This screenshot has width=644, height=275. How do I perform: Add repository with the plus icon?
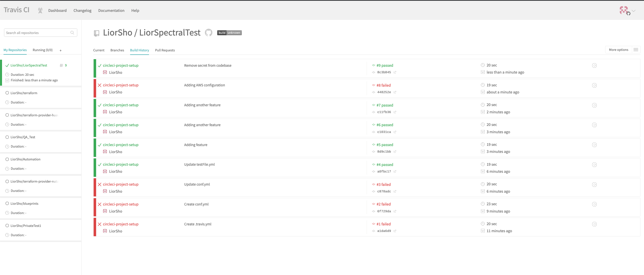(60, 50)
